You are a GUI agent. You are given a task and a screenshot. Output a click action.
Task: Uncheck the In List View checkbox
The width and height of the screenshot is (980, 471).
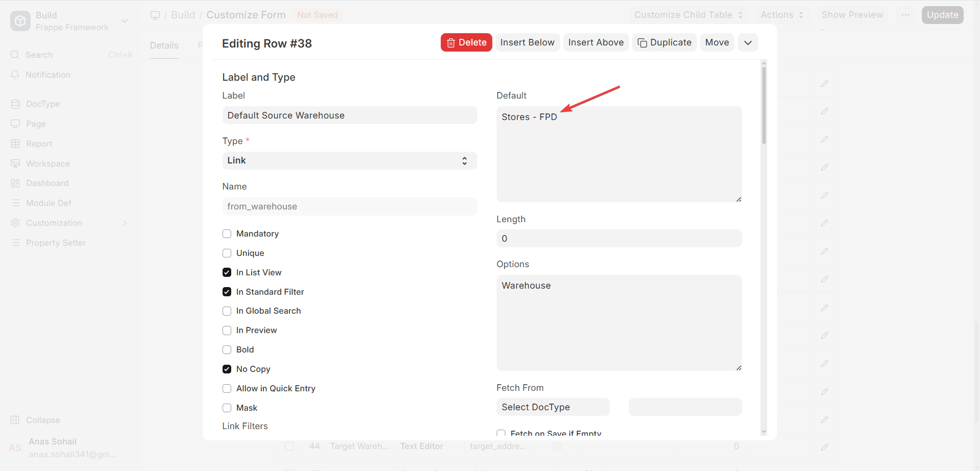click(x=227, y=273)
